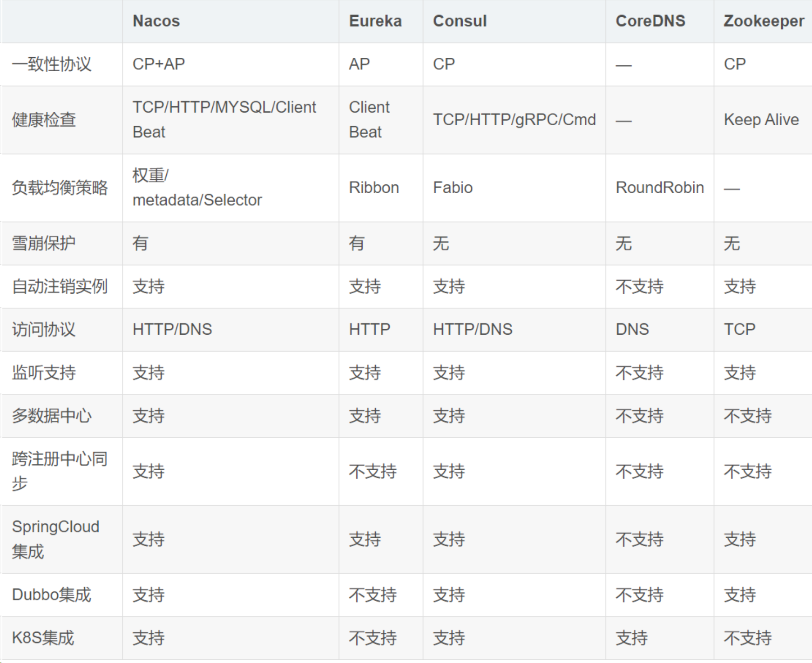Click the 雪崩保护 row label
Screen dimensions: 812x663
pos(44,243)
